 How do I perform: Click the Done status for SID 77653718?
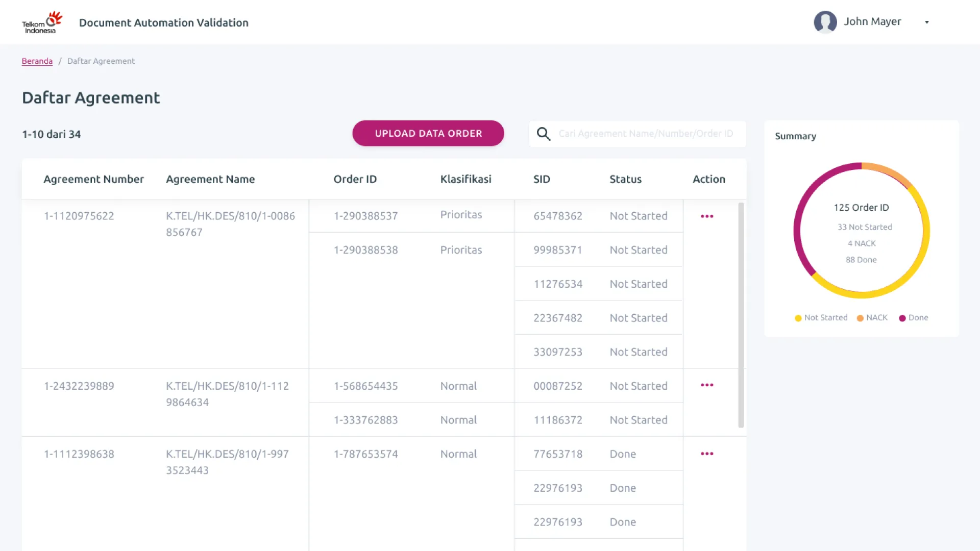pos(623,454)
